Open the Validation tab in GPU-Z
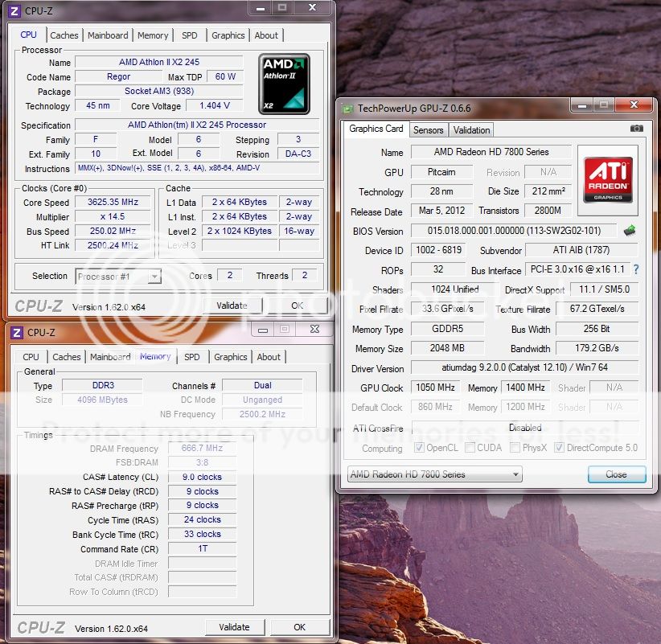This screenshot has width=661, height=644. click(471, 130)
